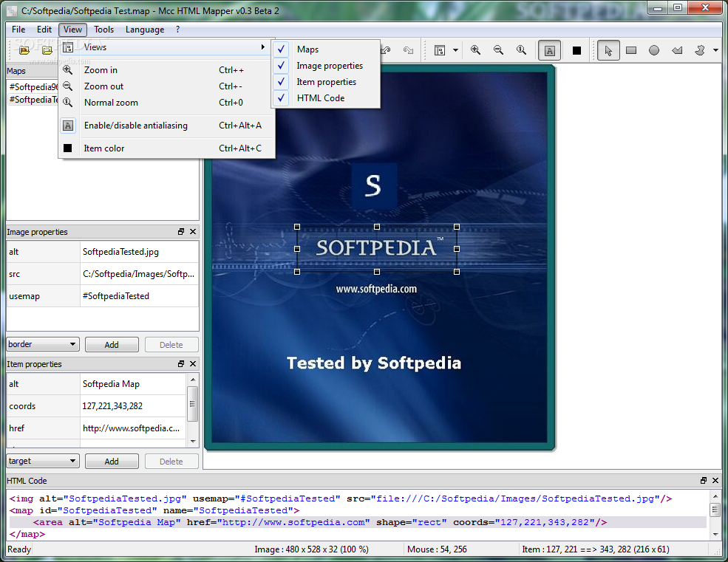Viewport: 728px width, 562px height.
Task: Edit the href value field
Action: tap(133, 428)
